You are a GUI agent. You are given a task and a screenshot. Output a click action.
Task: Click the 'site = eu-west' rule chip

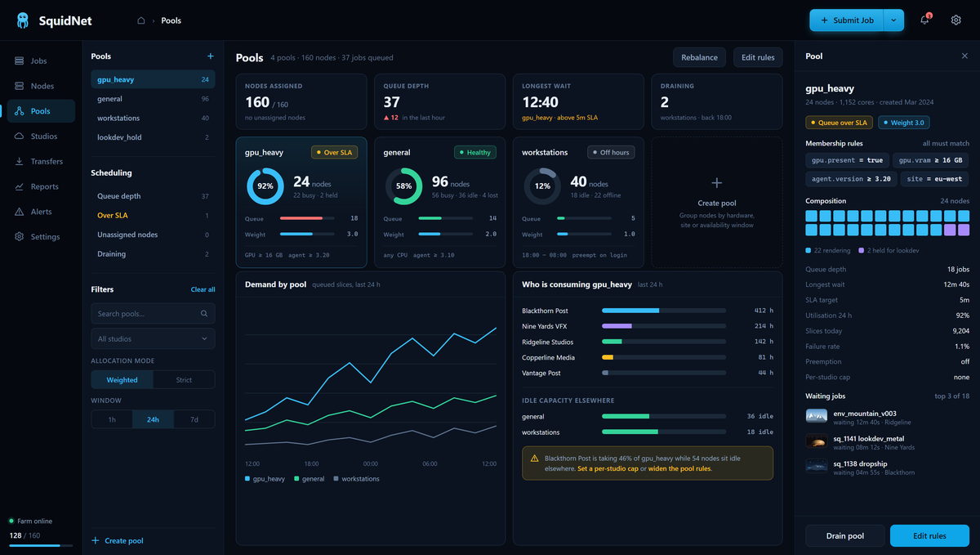[x=934, y=178]
